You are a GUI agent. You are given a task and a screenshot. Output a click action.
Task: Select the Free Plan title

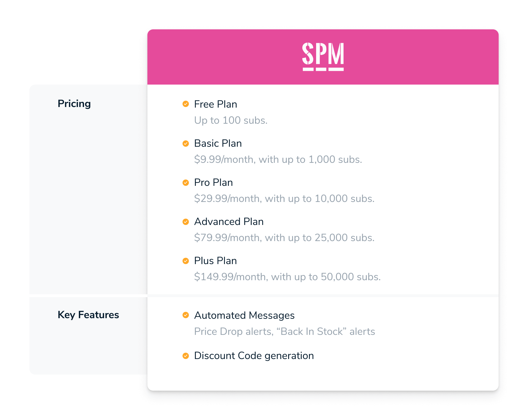[216, 104]
